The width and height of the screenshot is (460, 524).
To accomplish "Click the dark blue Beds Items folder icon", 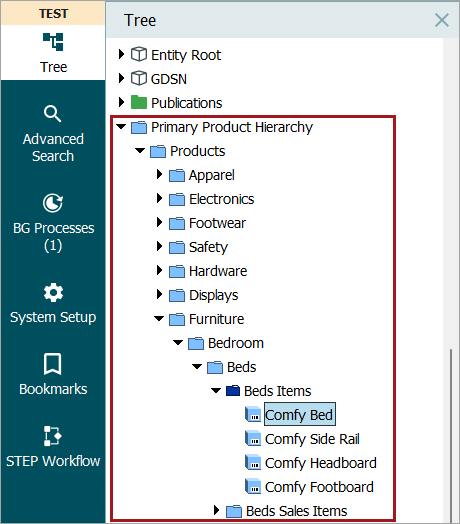I will pos(233,391).
